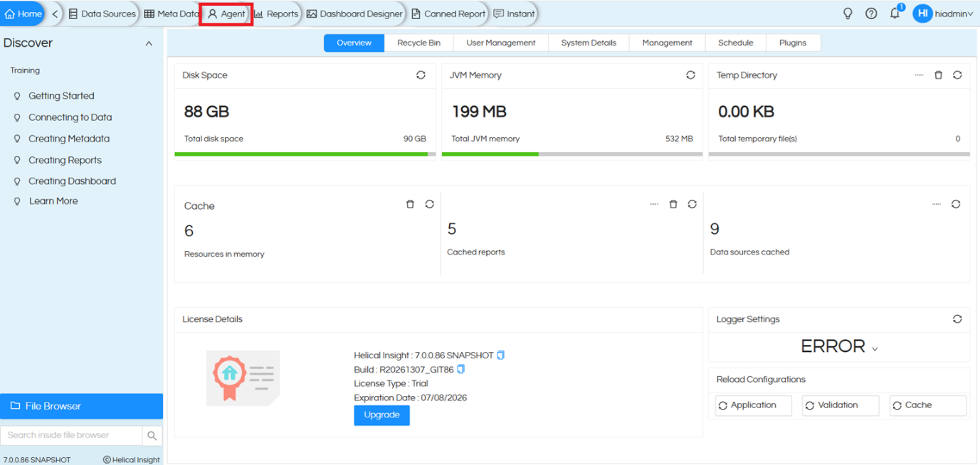This screenshot has height=465, width=980.
Task: Refresh the Data sources cached count
Action: (x=956, y=204)
